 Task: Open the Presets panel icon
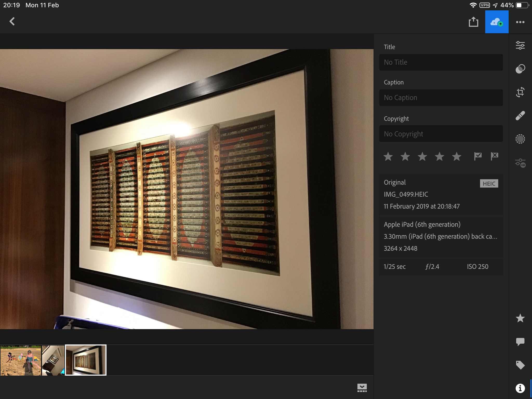(520, 69)
